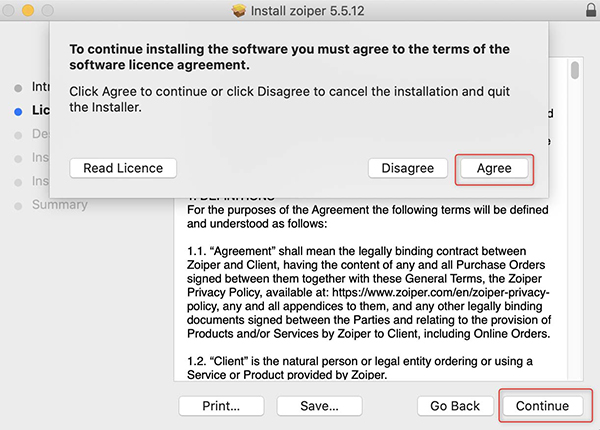The image size is (600, 430).
Task: Click Continue in the installer
Action: tap(543, 406)
